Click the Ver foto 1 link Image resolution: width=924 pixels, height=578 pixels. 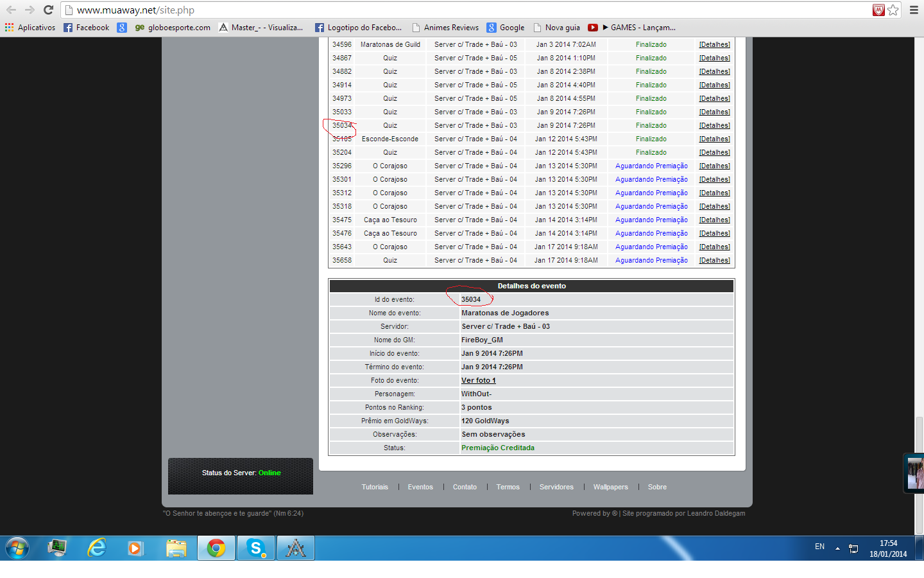[478, 380]
